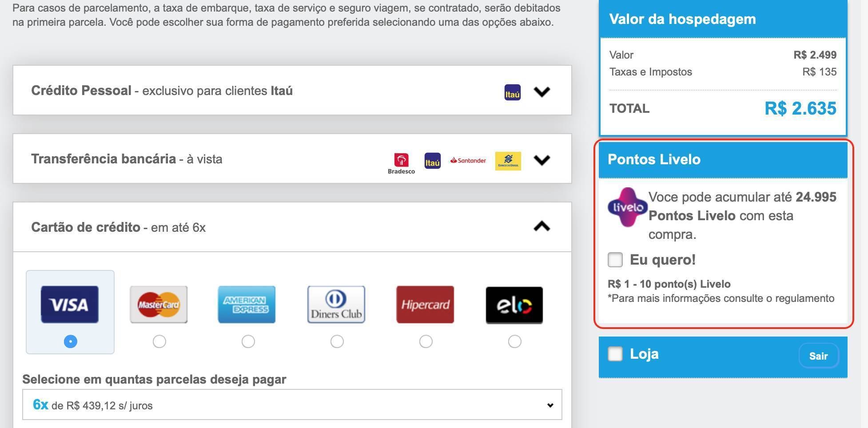Click the 24.995 points text

[x=816, y=197]
